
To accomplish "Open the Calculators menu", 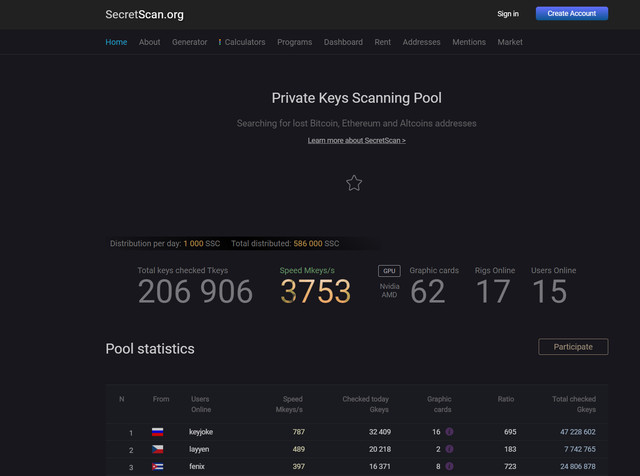I will [242, 42].
